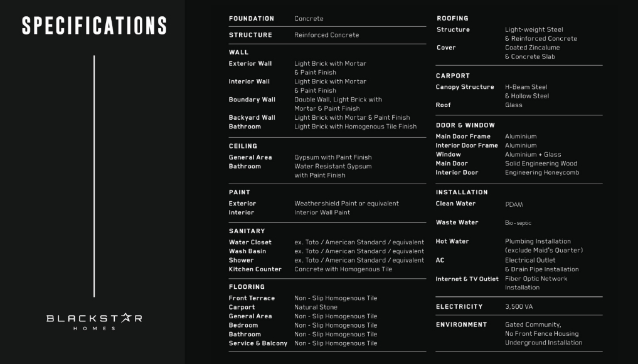
Task: Select the Natural Stone value
Action: pyautogui.click(x=316, y=308)
